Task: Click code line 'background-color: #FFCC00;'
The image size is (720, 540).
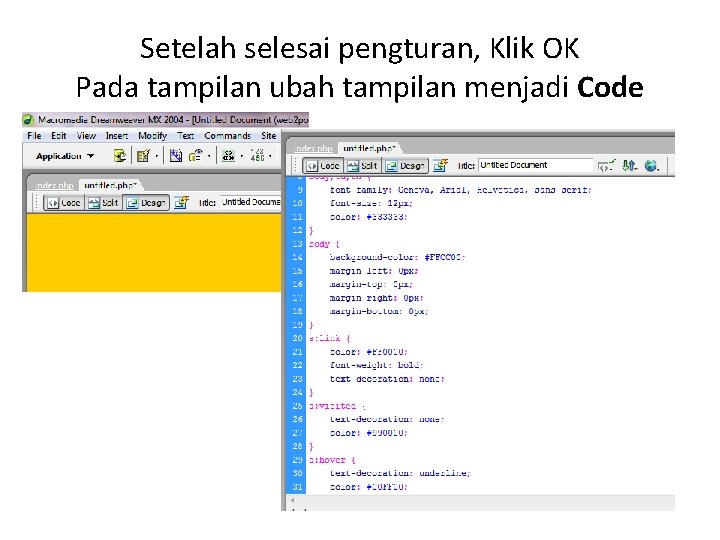Action: coord(398,257)
